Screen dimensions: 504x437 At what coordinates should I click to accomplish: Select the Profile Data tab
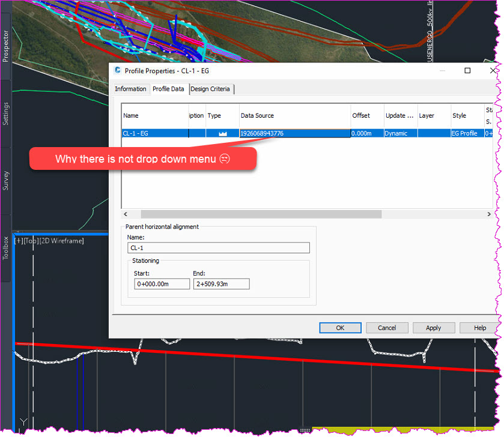[168, 89]
